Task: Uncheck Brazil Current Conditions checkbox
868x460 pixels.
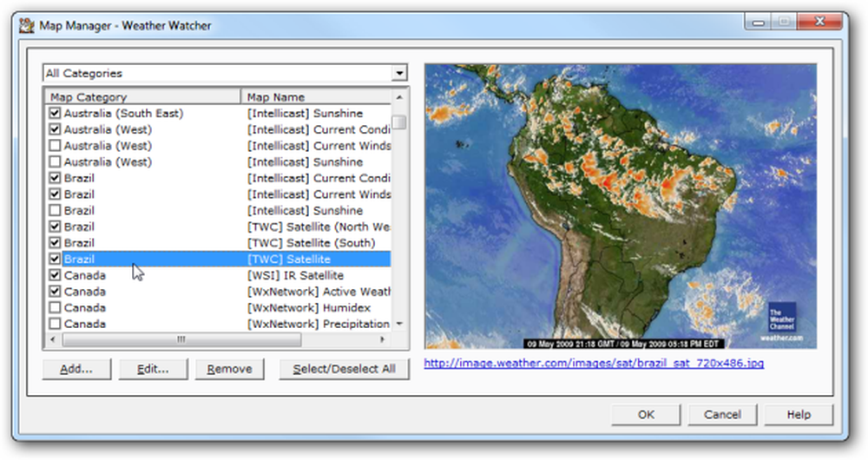Action: pos(55,178)
